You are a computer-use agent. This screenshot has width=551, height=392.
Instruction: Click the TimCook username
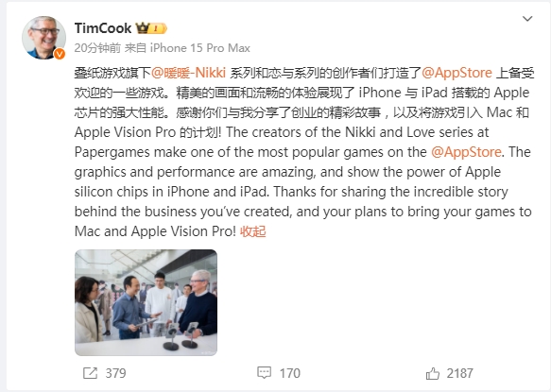[x=103, y=28]
